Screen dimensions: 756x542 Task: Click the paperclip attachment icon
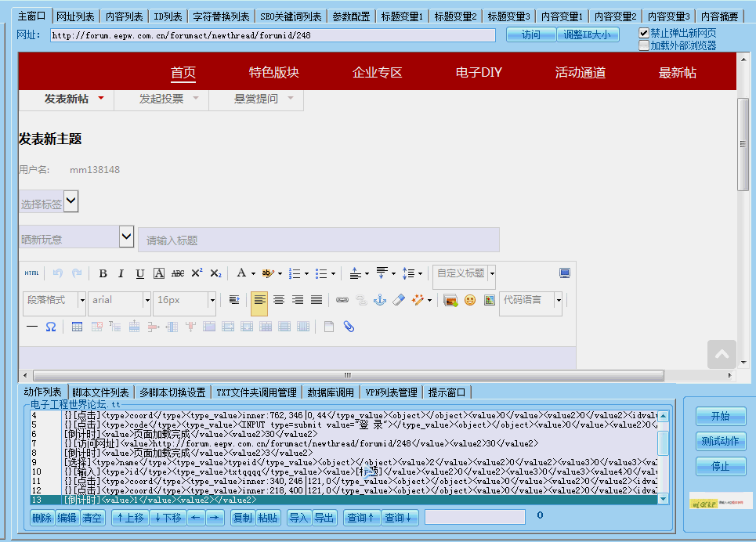click(349, 327)
